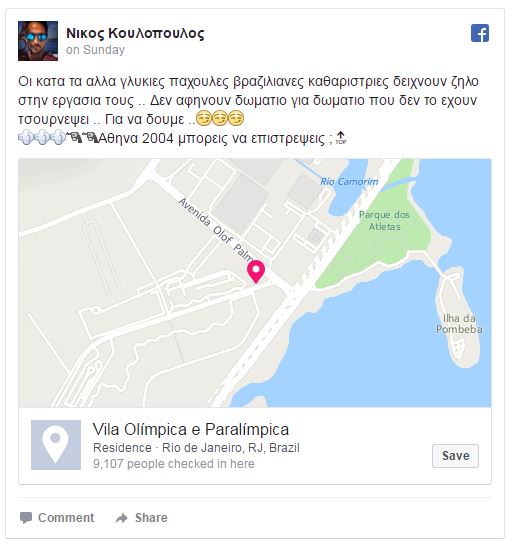Click Rio Camorim label on map
Image resolution: width=517 pixels, height=556 pixels.
click(x=349, y=182)
